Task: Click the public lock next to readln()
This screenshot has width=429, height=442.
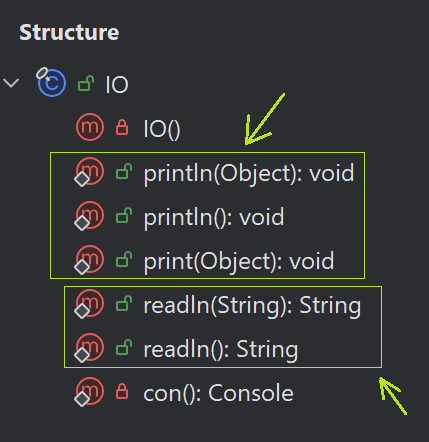Action: click(124, 347)
